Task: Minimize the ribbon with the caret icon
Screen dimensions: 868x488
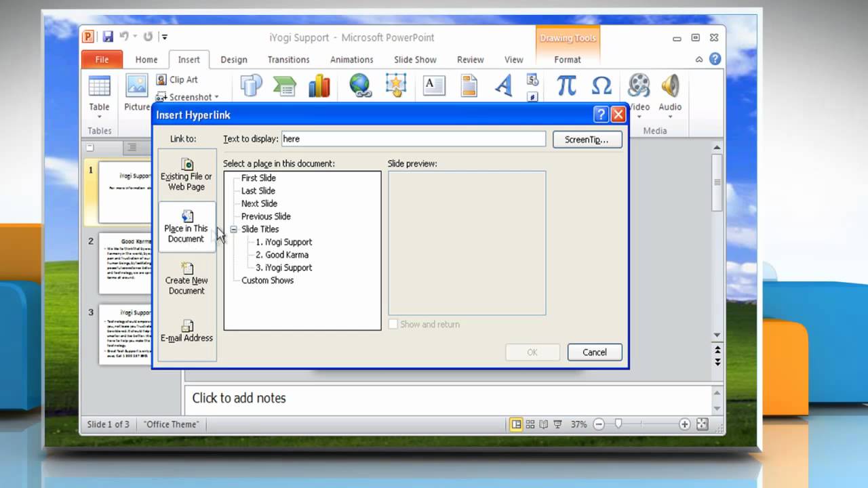Action: pyautogui.click(x=699, y=60)
